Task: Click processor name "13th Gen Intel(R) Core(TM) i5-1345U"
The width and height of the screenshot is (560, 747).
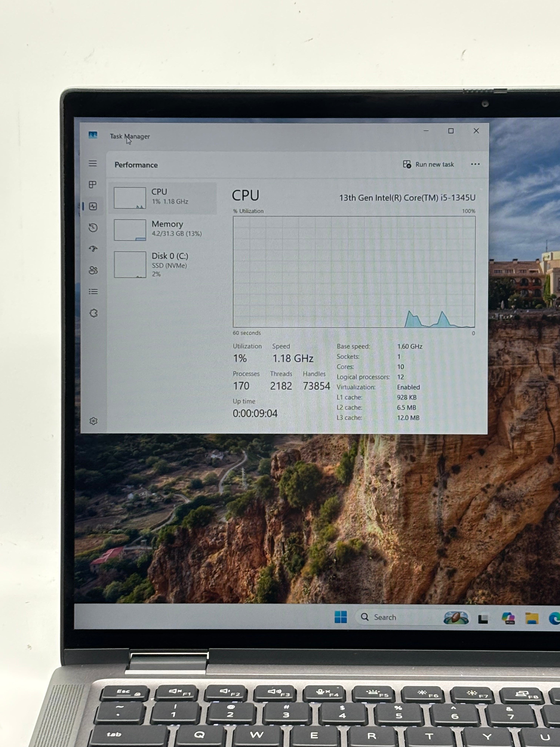Action: click(x=407, y=198)
